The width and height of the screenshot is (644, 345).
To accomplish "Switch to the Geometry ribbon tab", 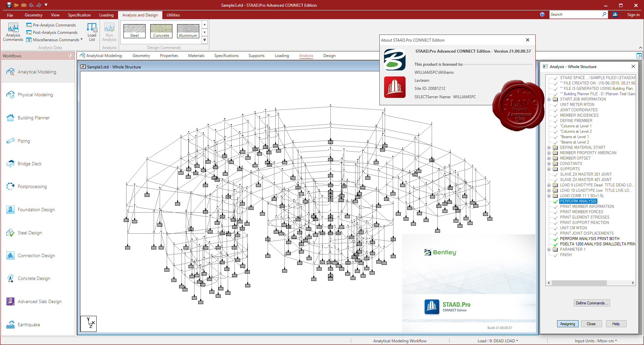I will tap(34, 15).
